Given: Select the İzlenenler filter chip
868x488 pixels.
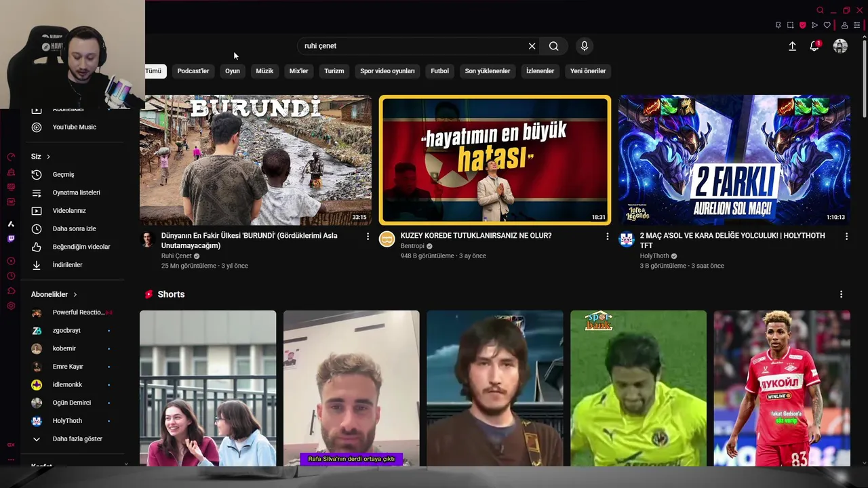Looking at the screenshot, I should [x=540, y=71].
